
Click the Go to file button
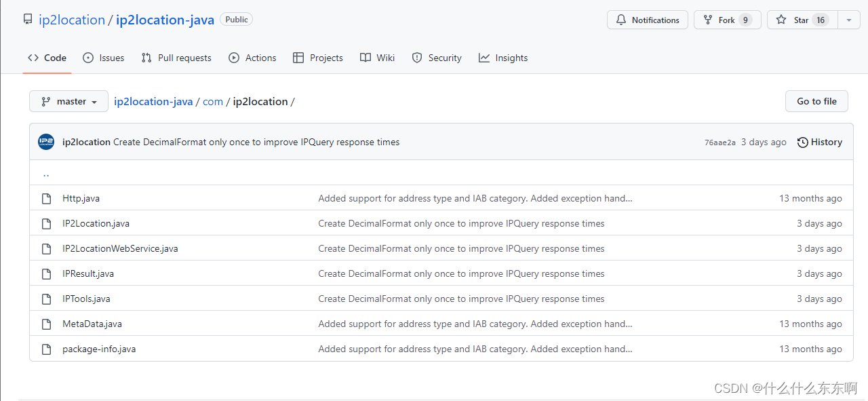click(816, 102)
